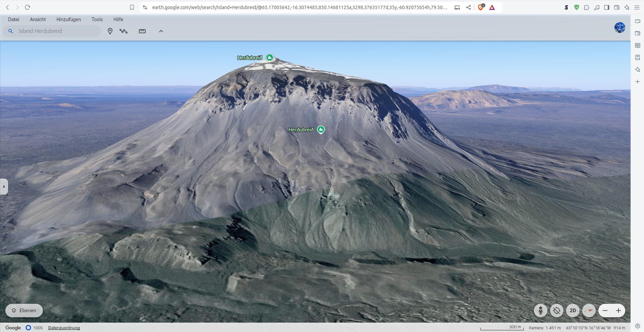
Task: Share this page icon
Action: [468, 7]
